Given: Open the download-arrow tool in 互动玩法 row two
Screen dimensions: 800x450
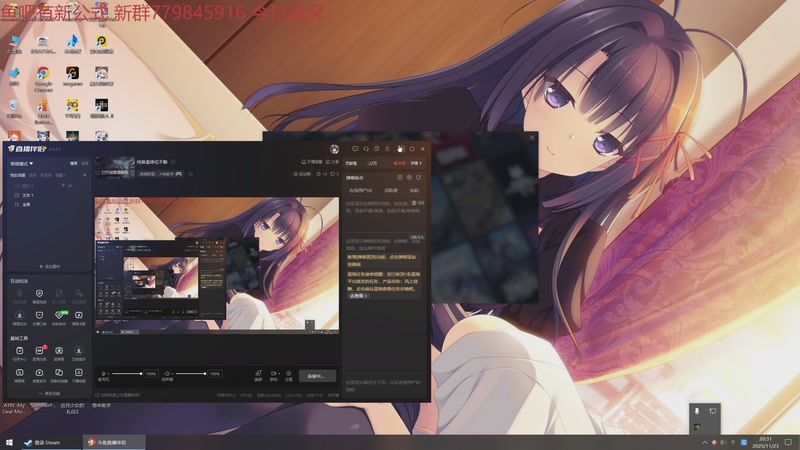Looking at the screenshot, I should 19,315.
